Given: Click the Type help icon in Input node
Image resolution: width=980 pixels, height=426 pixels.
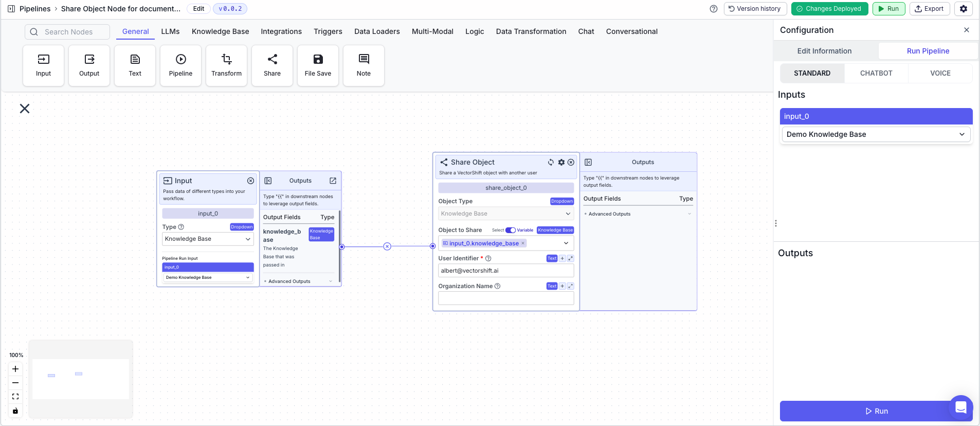Looking at the screenshot, I should pos(181,227).
